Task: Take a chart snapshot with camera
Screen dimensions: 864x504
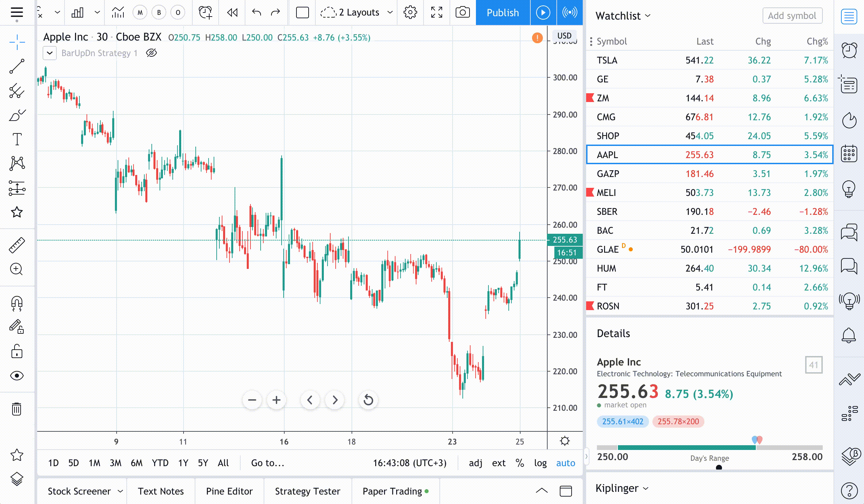Action: pyautogui.click(x=462, y=13)
